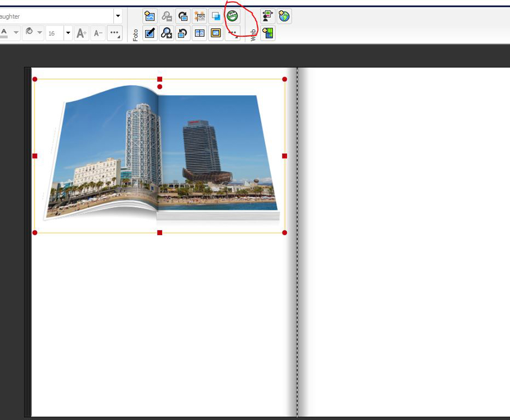Open the photo edit pencil icon
This screenshot has width=510, height=420.
[x=150, y=33]
